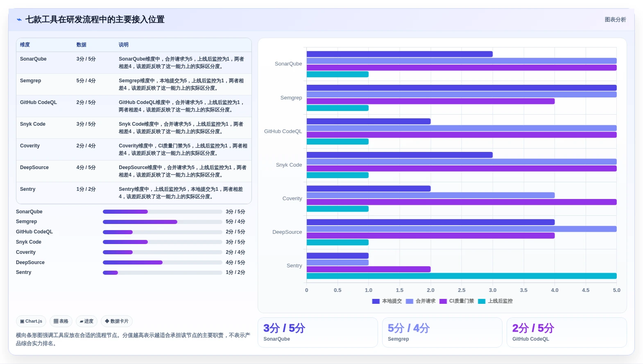
Task: Toggle the 本地提交 legend color swatch
Action: pos(376,301)
